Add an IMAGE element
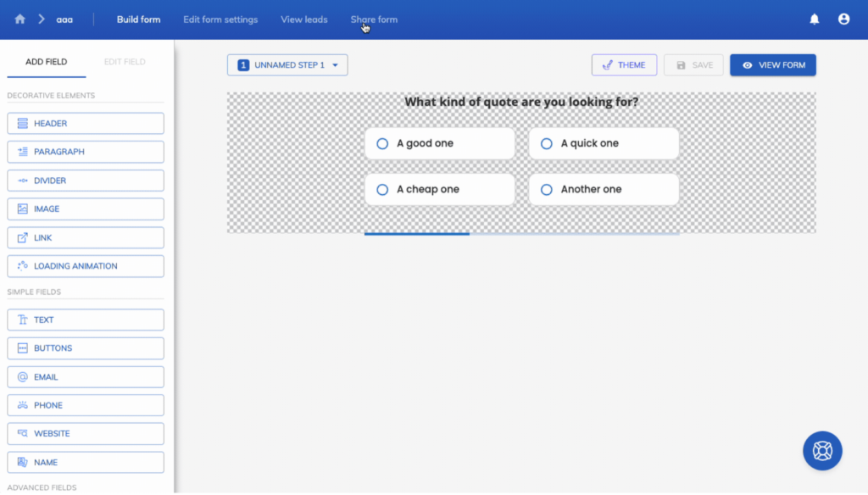 point(86,209)
